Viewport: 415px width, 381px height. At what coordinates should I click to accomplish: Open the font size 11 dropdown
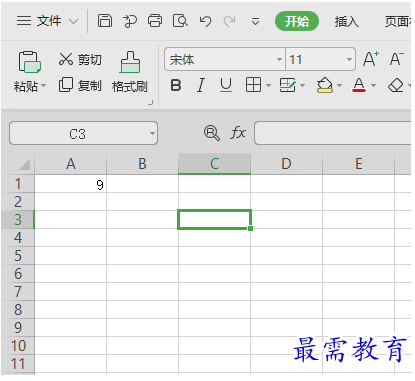(349, 60)
